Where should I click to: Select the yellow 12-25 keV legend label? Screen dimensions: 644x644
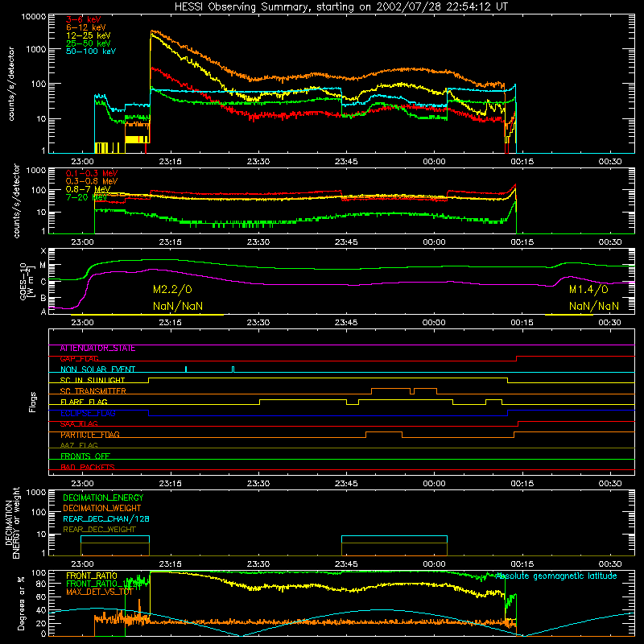coord(89,35)
